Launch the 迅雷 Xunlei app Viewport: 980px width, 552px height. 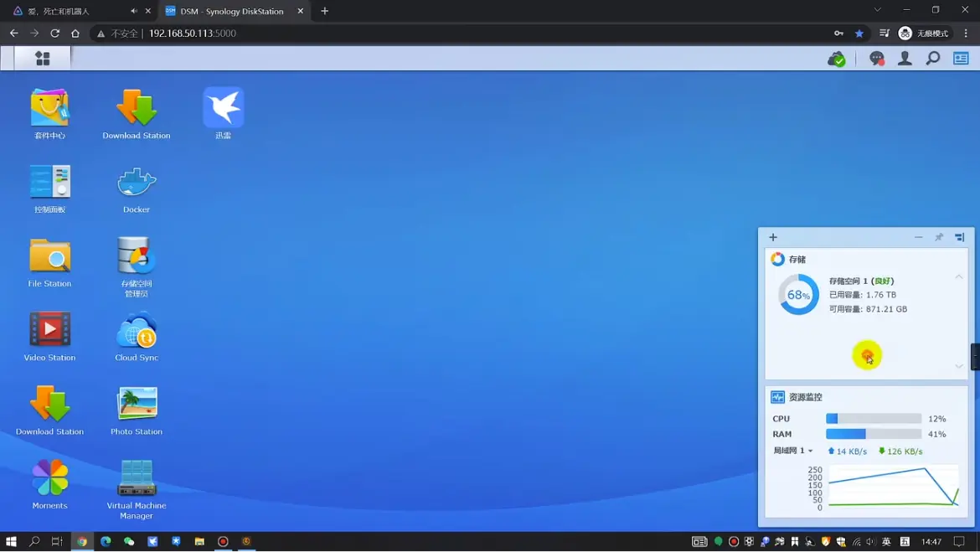click(x=223, y=108)
